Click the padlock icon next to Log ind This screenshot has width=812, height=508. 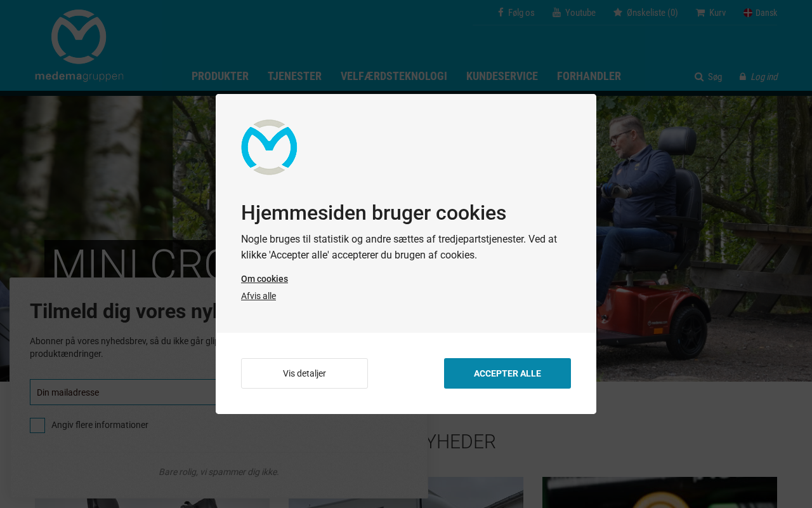(x=743, y=77)
